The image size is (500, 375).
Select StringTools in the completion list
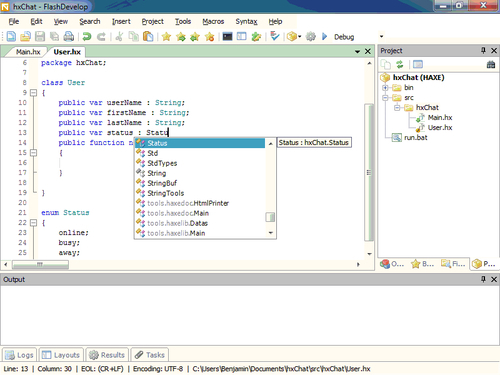tap(200, 193)
